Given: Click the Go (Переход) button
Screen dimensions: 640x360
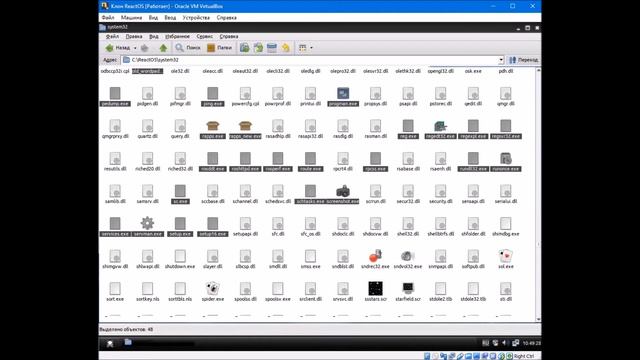Looking at the screenshot, I should coord(524,60).
